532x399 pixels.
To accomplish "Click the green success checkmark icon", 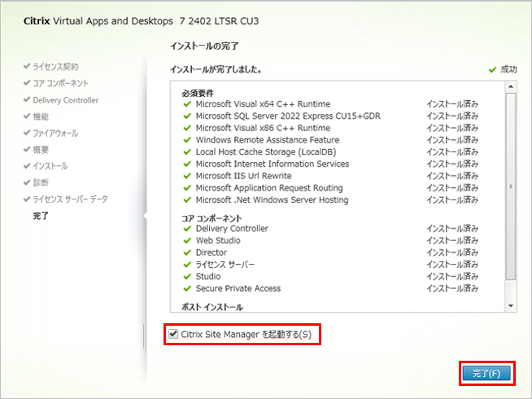I will point(492,69).
